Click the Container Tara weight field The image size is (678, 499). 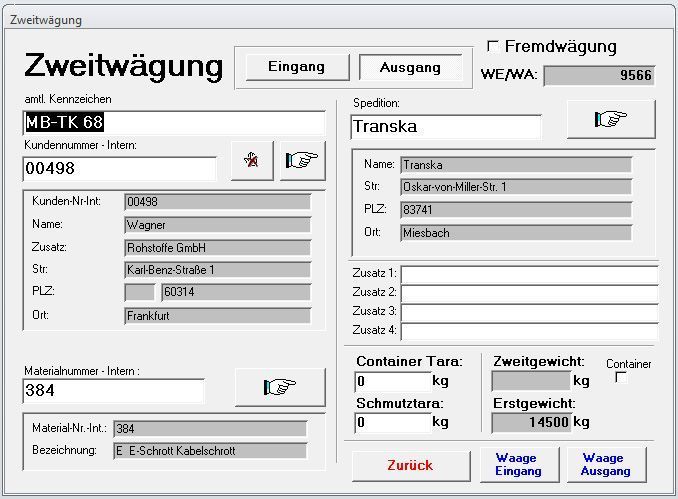(x=392, y=381)
